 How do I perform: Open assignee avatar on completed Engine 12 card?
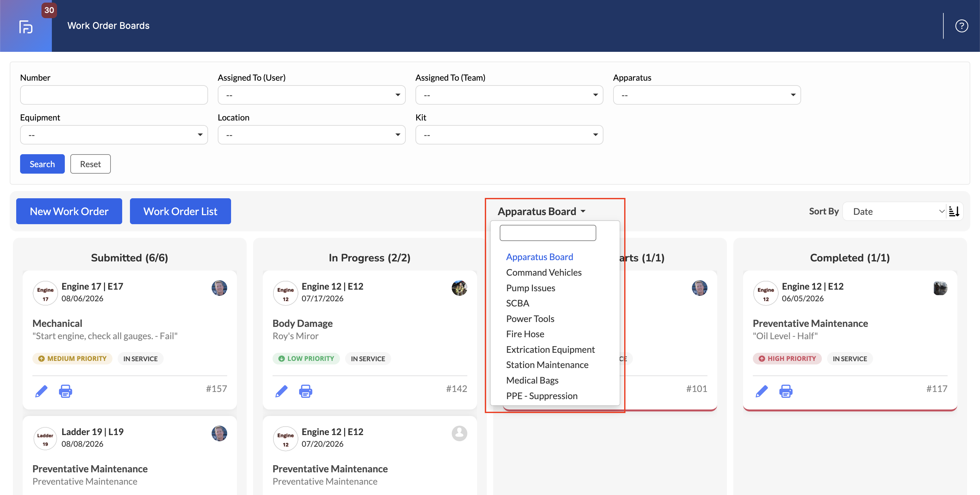coord(940,288)
